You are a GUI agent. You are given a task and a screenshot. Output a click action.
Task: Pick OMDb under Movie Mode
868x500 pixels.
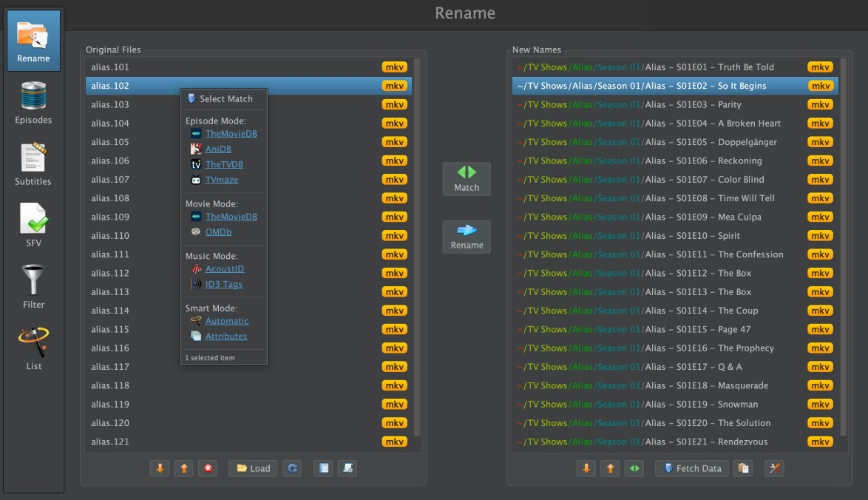point(218,232)
